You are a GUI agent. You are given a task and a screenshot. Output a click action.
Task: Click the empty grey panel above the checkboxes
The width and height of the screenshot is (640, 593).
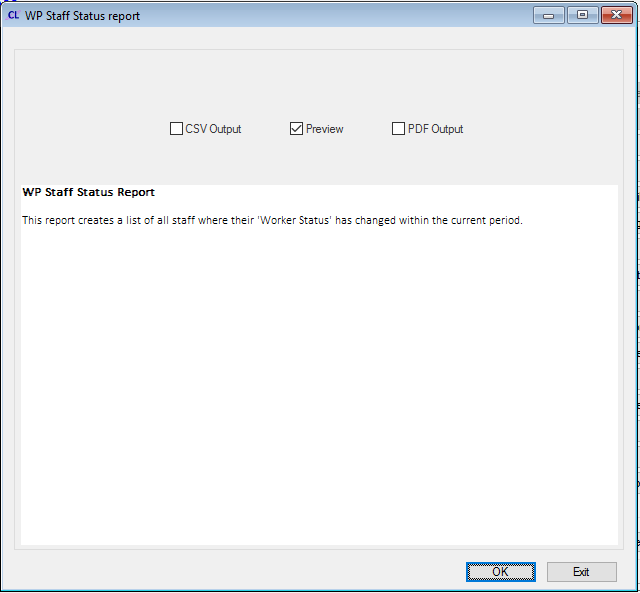coord(320,82)
